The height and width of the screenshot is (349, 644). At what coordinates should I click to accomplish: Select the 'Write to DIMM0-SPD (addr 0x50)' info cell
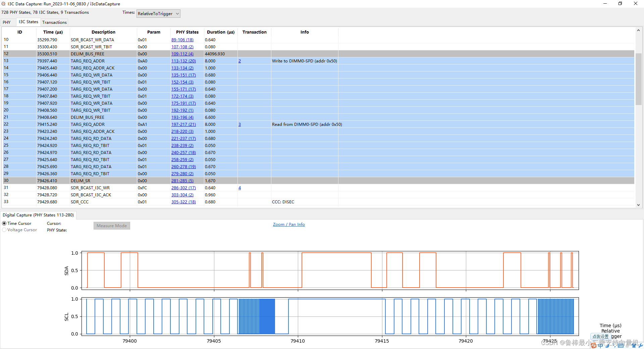(x=305, y=61)
